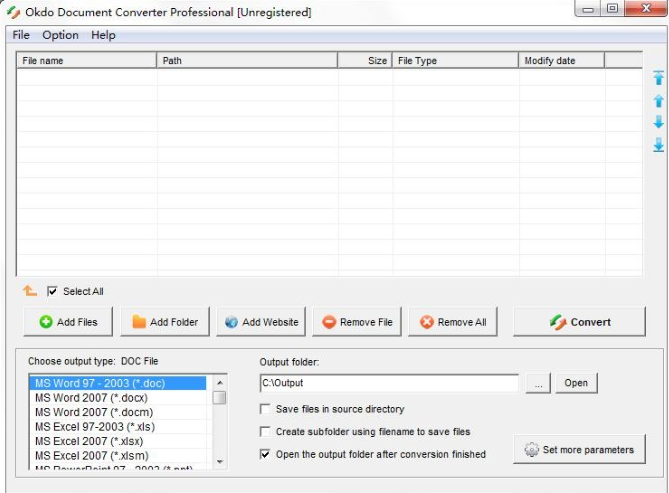Viewport: 669px width, 493px height.
Task: Select MS Word 2007 (*.docx) output type
Action: point(118,397)
